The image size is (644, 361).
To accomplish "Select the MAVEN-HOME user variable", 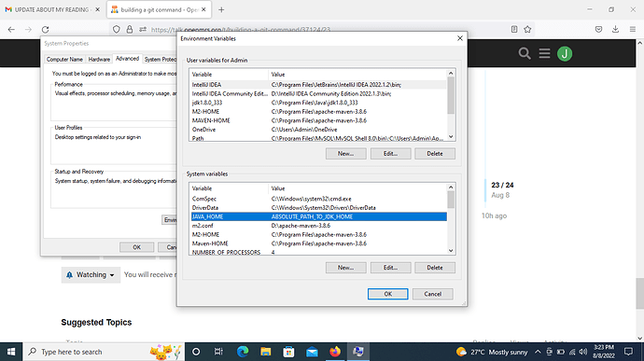I will coord(318,120).
